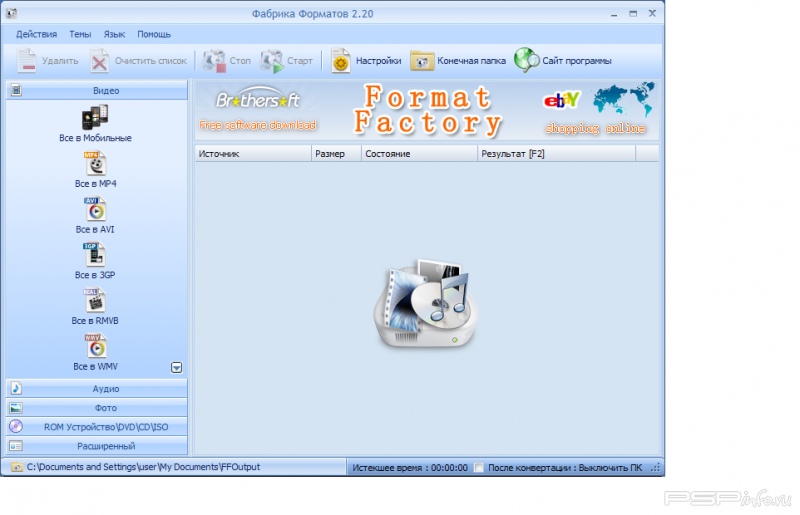Select the "Все в WMV" converter icon
This screenshot has height=515, width=800.
(x=95, y=346)
